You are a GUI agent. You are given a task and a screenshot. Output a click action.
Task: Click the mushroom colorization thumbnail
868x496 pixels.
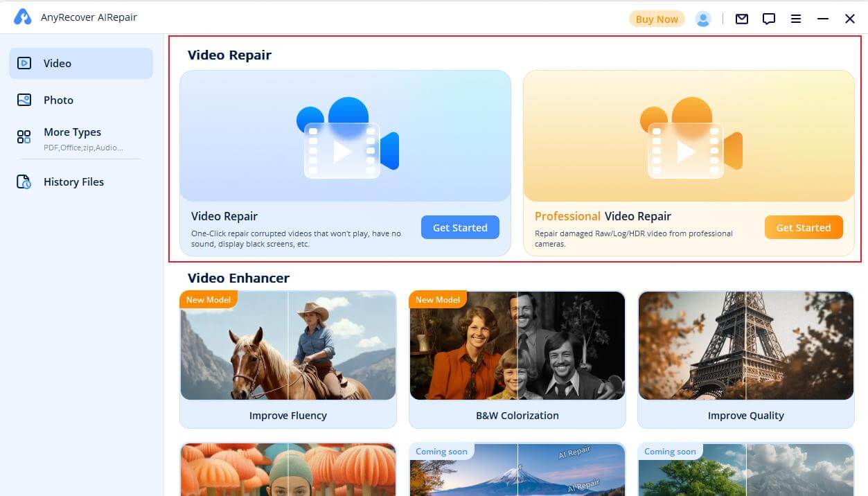click(x=287, y=470)
